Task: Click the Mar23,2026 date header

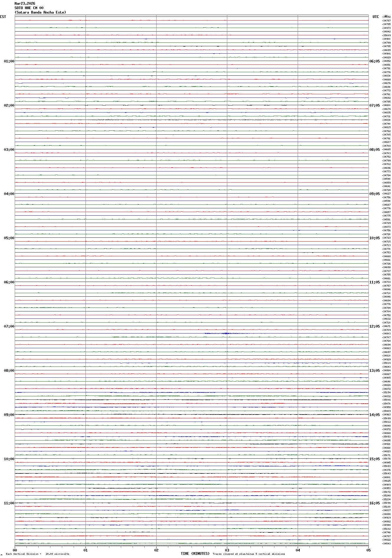Action: [25, 4]
